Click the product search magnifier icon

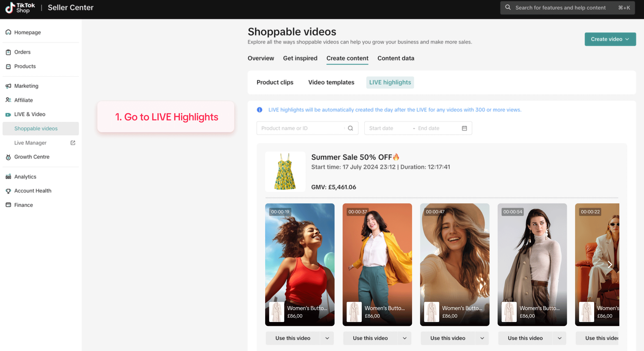point(350,128)
